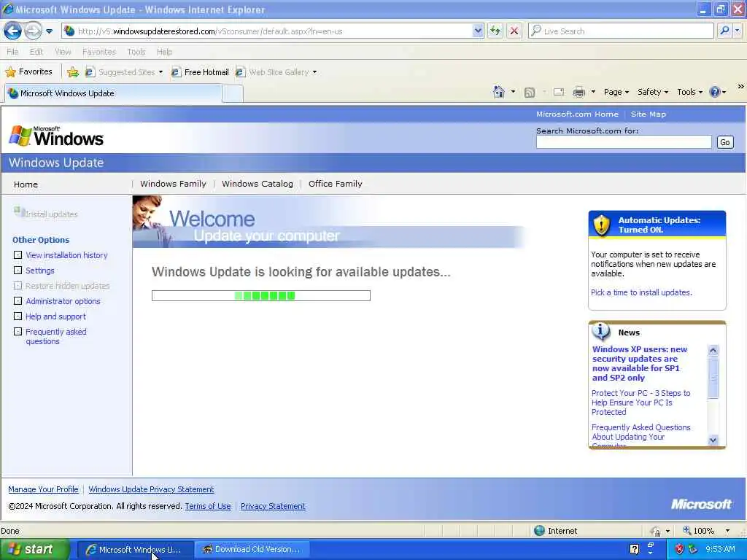
Task: Click inside the Live Search box
Action: [x=622, y=31]
